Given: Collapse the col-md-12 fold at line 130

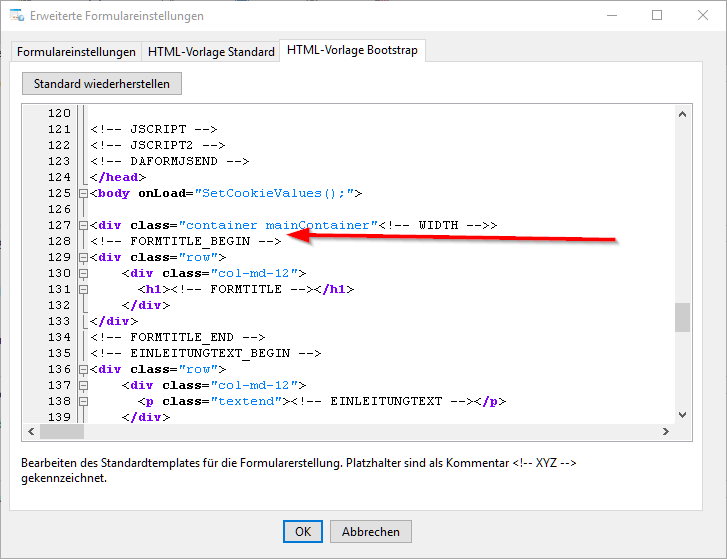Looking at the screenshot, I should click(83, 273).
